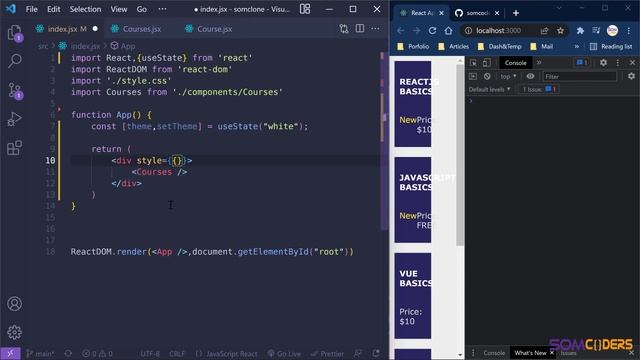Open DevTools settings gear

click(x=603, y=62)
